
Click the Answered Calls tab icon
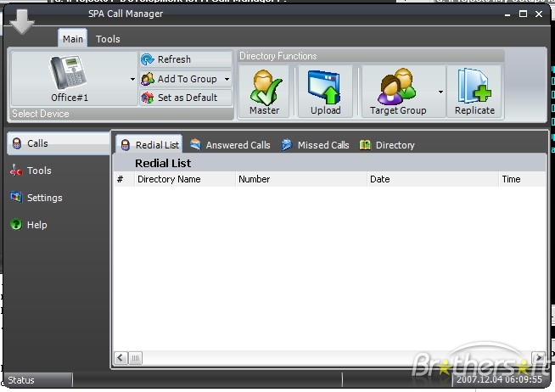click(x=195, y=144)
